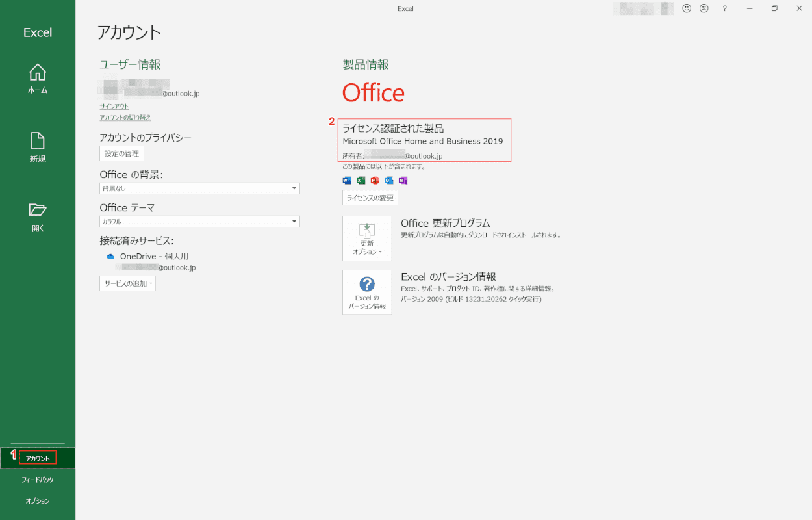Viewport: 812px width, 520px height.
Task: Click the Excel app icon in product list
Action: (x=361, y=180)
